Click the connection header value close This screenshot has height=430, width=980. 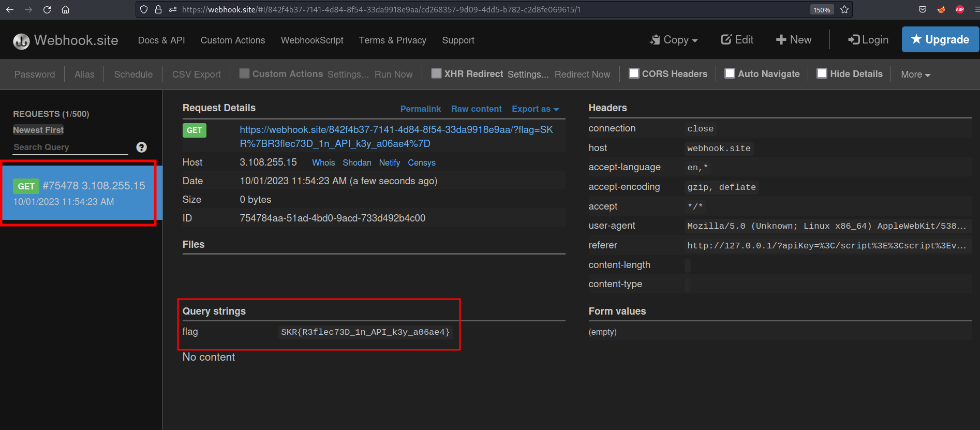point(700,129)
